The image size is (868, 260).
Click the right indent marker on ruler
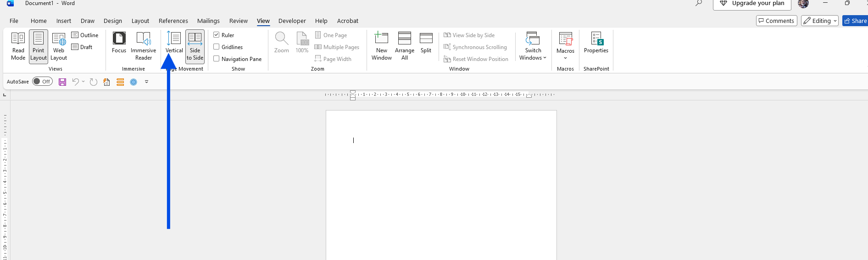coord(529,96)
